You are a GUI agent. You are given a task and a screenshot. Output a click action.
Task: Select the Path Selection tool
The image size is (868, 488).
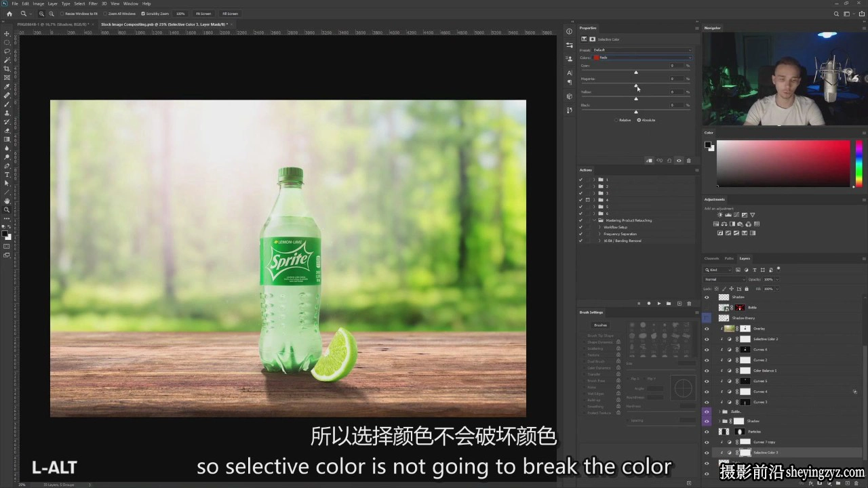[7, 183]
